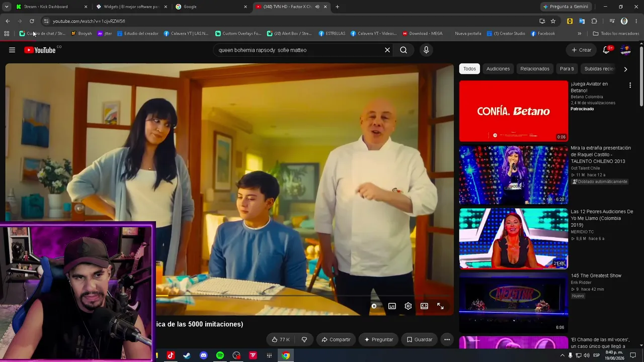Viewport: 644px width, 362px height.
Task: Expand hidden bookmarks with the chevron
Action: click(x=580, y=34)
